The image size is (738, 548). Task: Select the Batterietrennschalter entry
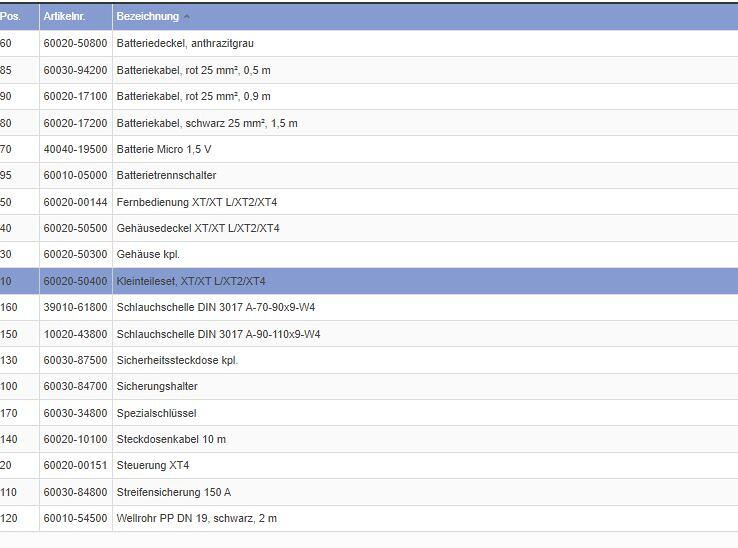coord(166,176)
